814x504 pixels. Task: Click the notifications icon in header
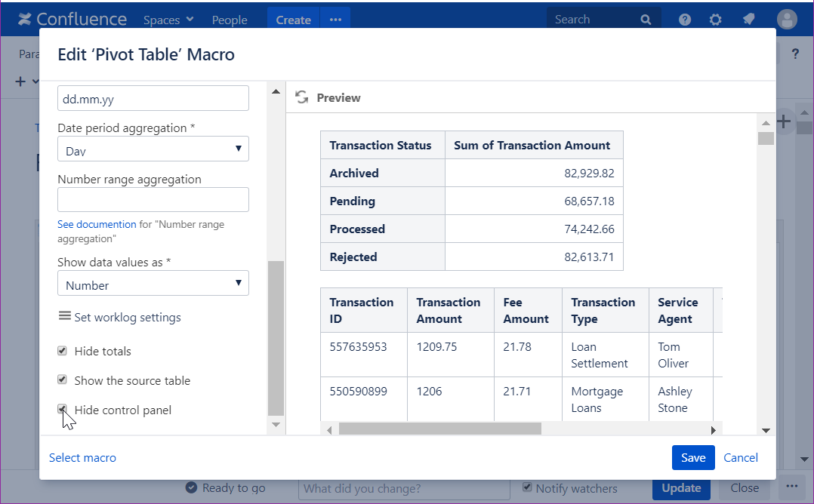[748, 20]
